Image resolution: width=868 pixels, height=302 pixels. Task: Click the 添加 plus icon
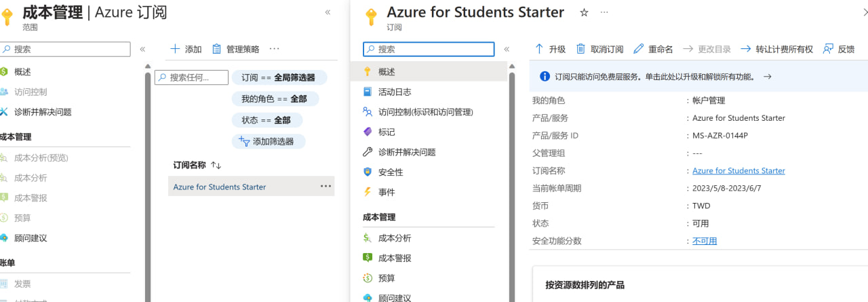[x=175, y=49]
